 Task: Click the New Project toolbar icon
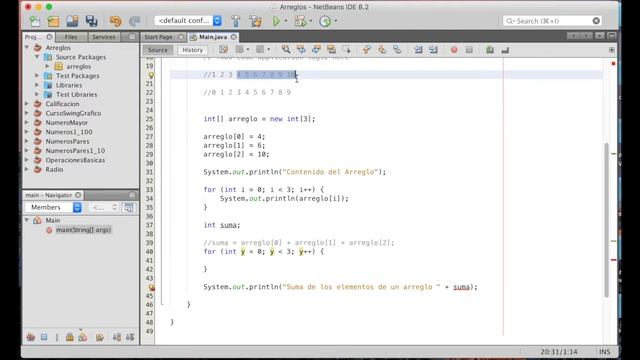(x=53, y=21)
